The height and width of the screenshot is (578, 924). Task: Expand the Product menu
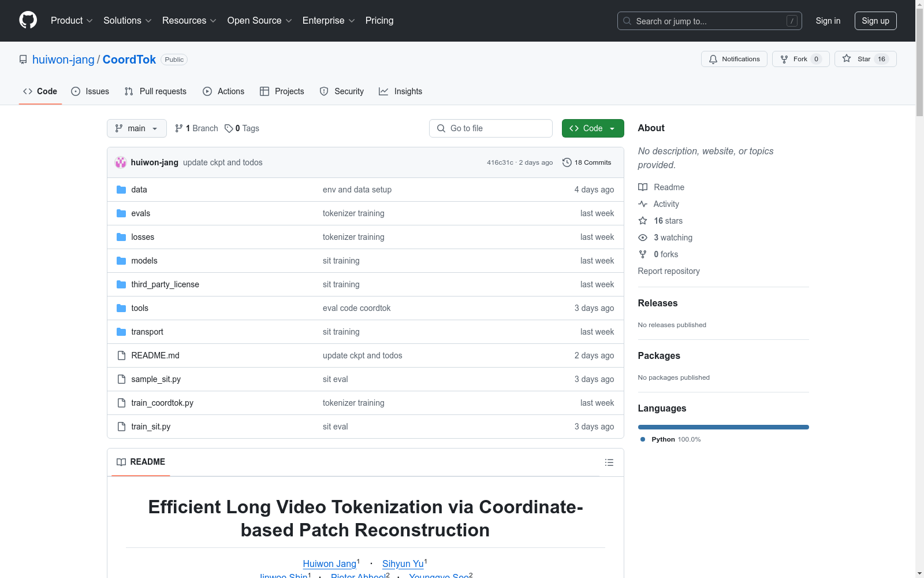(x=72, y=20)
